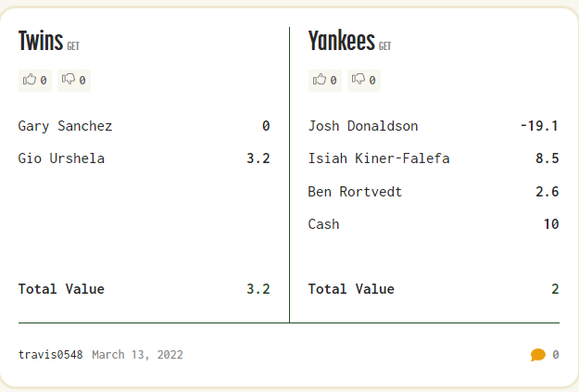Select Josh Donaldson in Yankees list
This screenshot has height=392, width=579.
pyautogui.click(x=363, y=126)
